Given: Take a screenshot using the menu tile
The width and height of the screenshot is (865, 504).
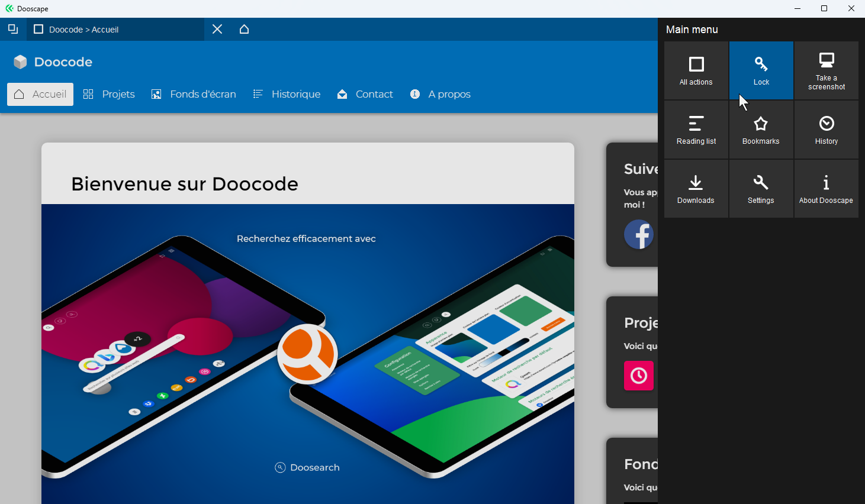Looking at the screenshot, I should pyautogui.click(x=826, y=70).
